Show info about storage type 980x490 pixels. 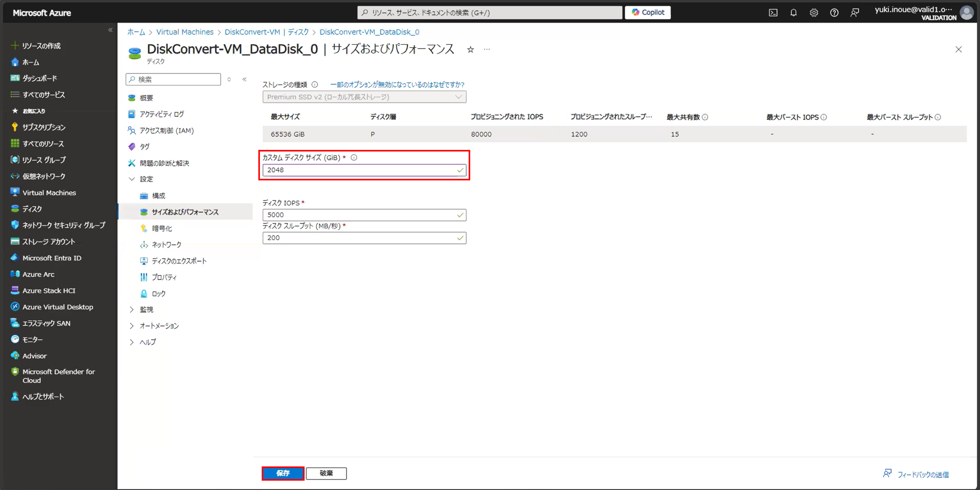[315, 85]
